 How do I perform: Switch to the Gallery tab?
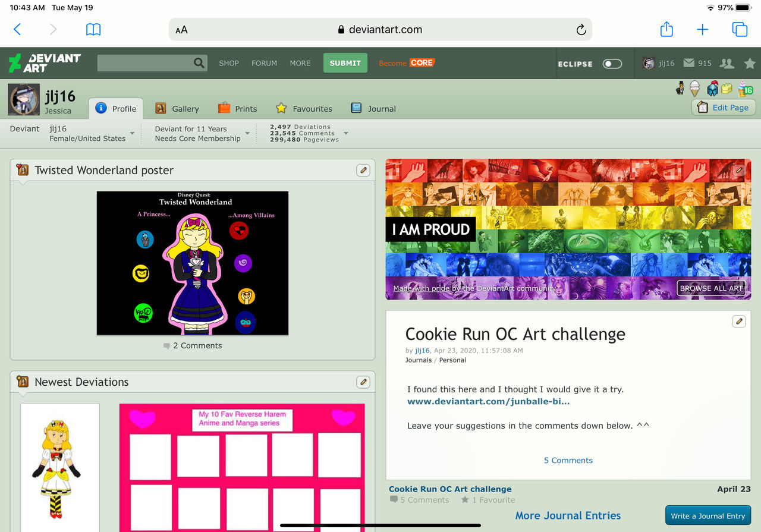click(177, 108)
